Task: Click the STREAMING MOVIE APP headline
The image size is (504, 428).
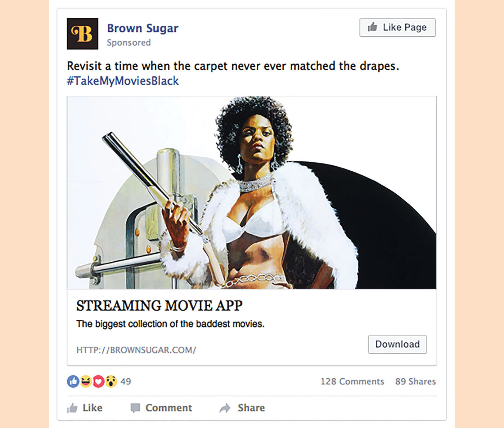Action: tap(159, 306)
